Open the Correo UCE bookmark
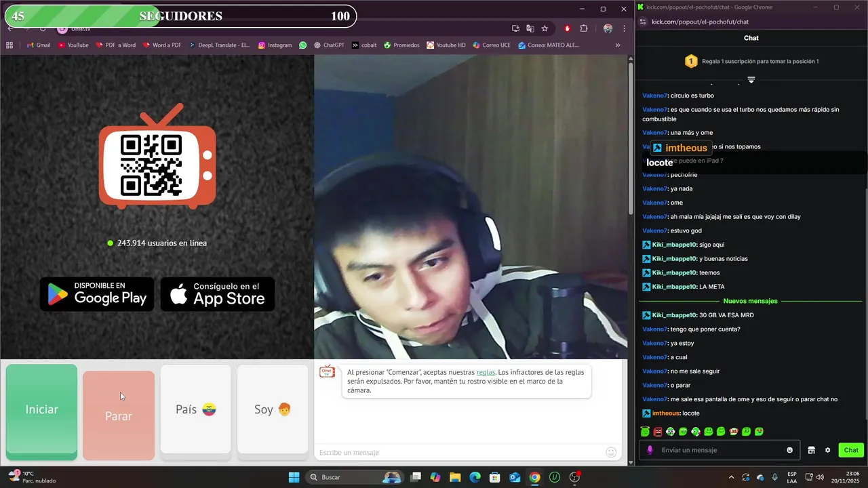 492,45
